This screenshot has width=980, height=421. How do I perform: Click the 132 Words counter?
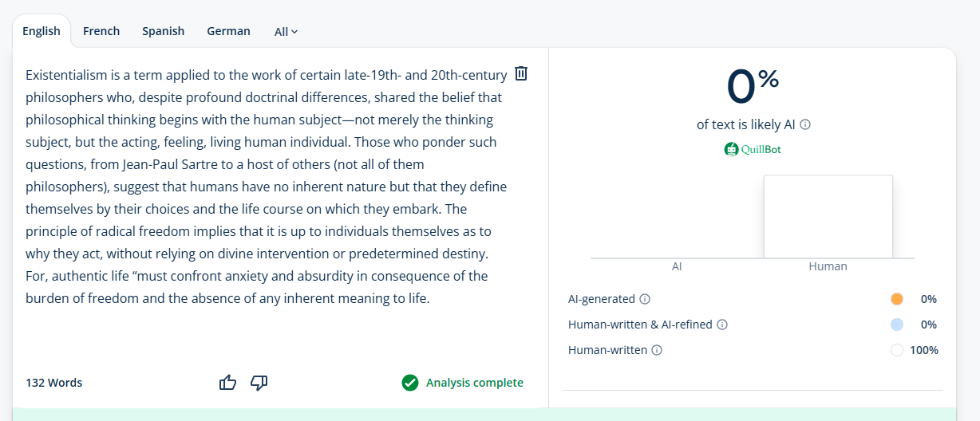54,383
